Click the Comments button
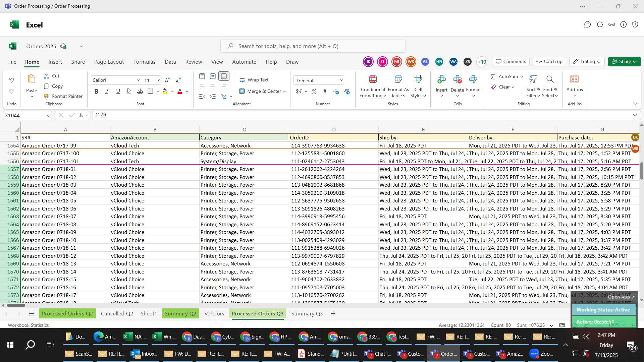This screenshot has width=644, height=362. 511,62
